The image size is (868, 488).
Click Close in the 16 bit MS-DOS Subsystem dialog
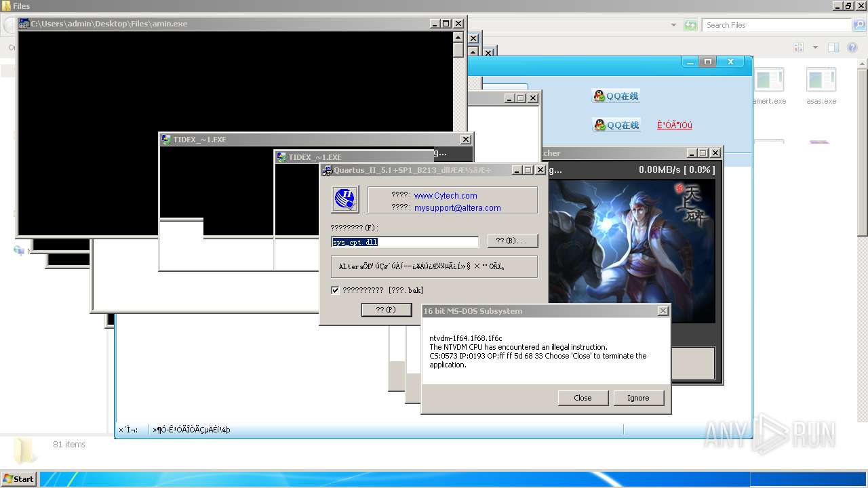pyautogui.click(x=583, y=398)
